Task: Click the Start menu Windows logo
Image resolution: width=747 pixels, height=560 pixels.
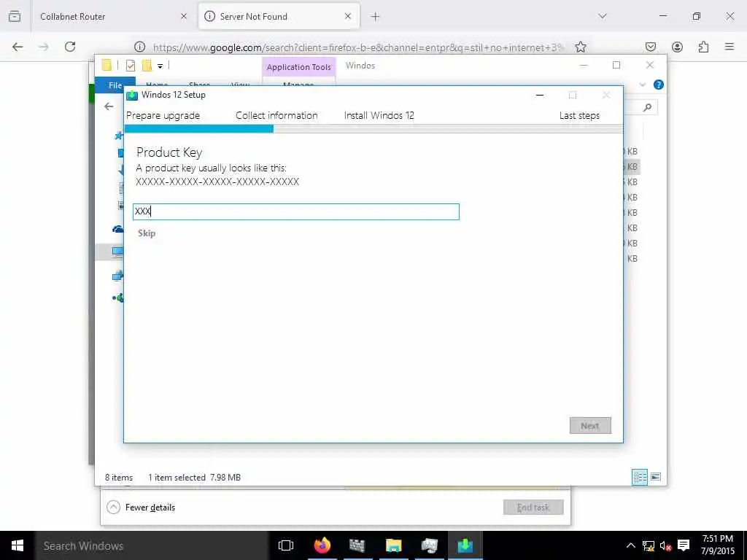Action: [18, 545]
